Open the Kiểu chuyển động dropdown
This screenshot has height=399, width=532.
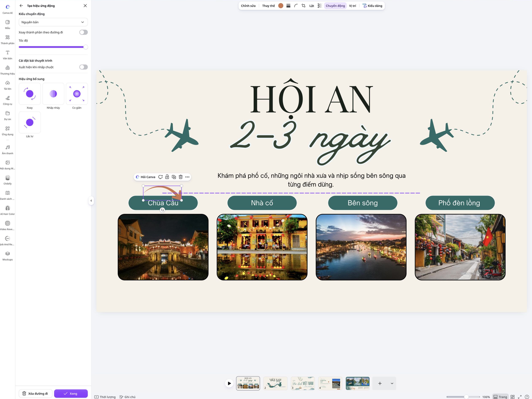click(53, 22)
